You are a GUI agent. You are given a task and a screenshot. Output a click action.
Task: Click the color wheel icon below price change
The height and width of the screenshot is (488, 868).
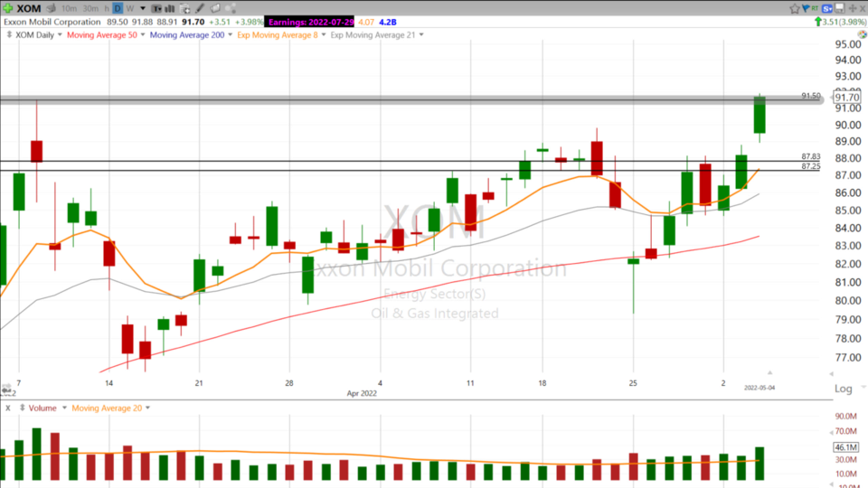[863, 34]
